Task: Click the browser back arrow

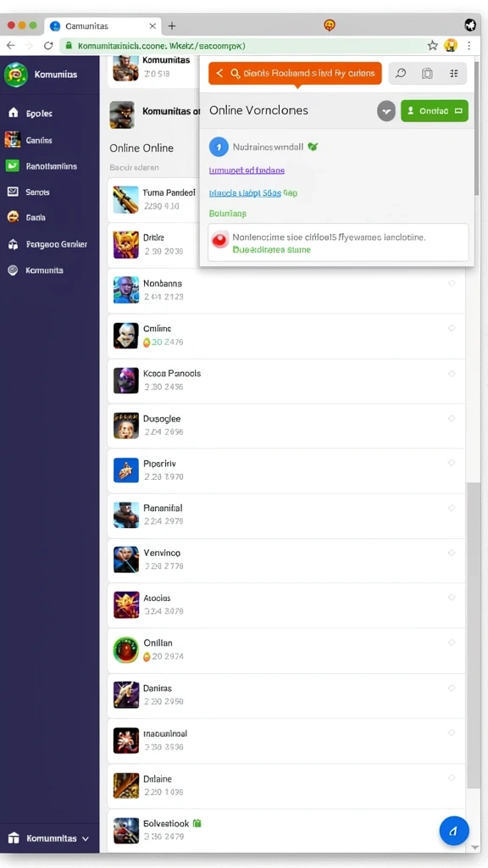Action: coord(11,46)
